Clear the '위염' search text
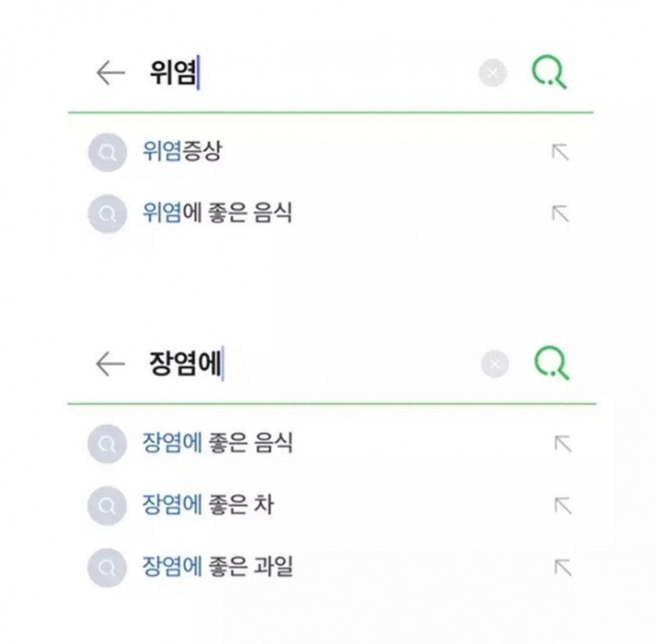The image size is (655, 644). [x=493, y=74]
